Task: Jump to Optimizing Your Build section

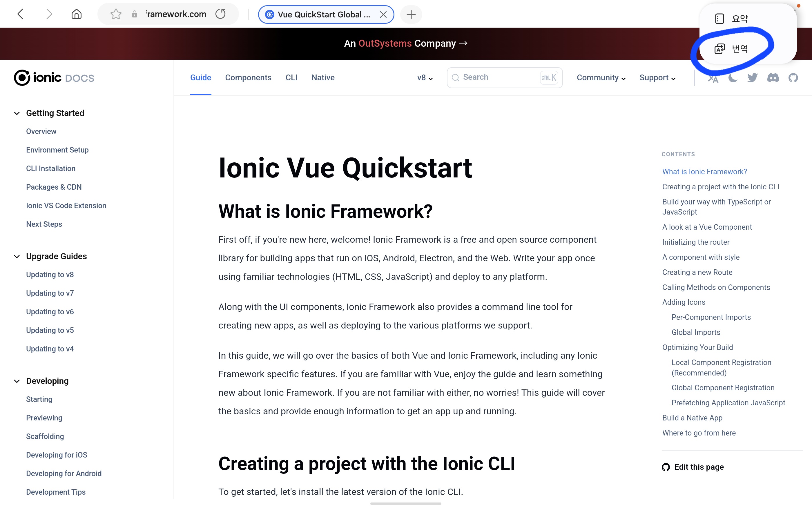Action: (697, 348)
